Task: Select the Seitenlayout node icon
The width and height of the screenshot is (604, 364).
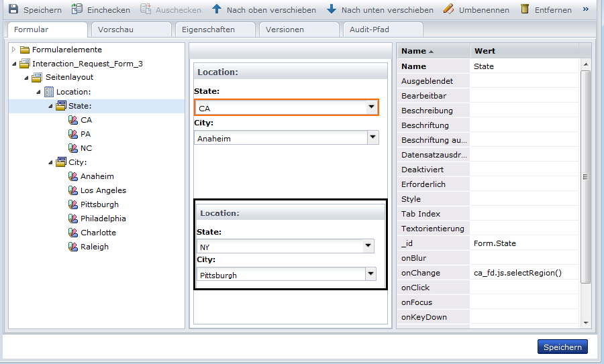Action: pos(37,78)
